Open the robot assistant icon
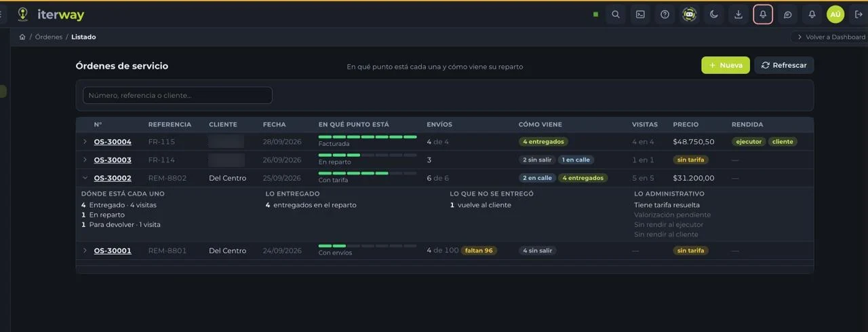The width and height of the screenshot is (868, 332). 690,14
